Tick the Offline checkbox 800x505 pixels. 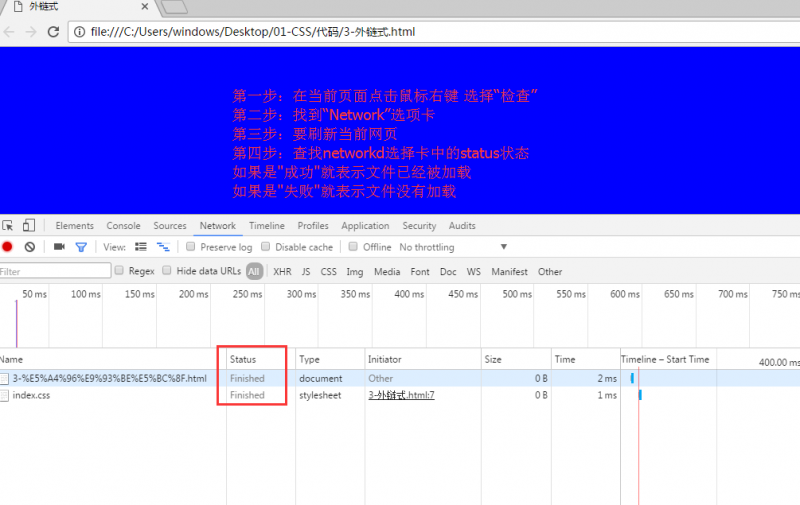354,247
